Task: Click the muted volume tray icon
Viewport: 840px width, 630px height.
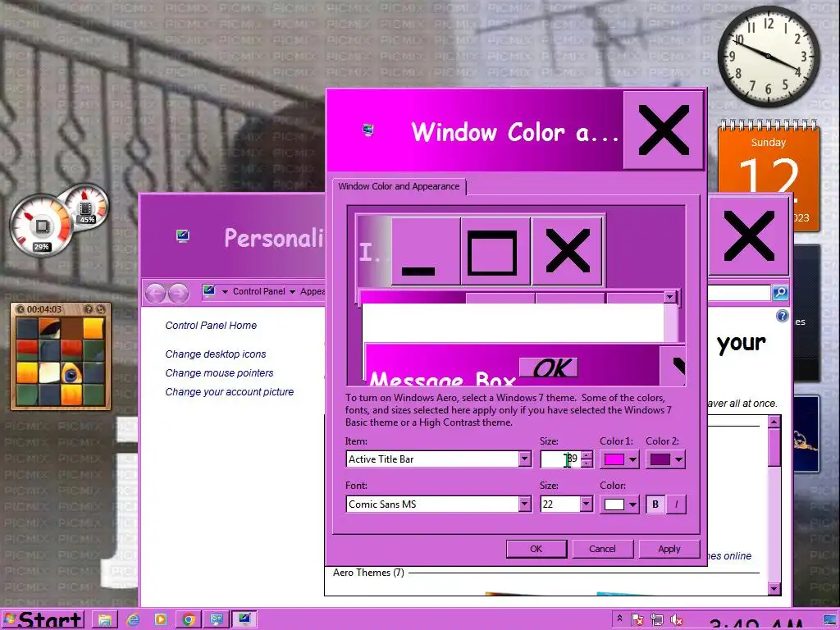Action: (x=677, y=620)
